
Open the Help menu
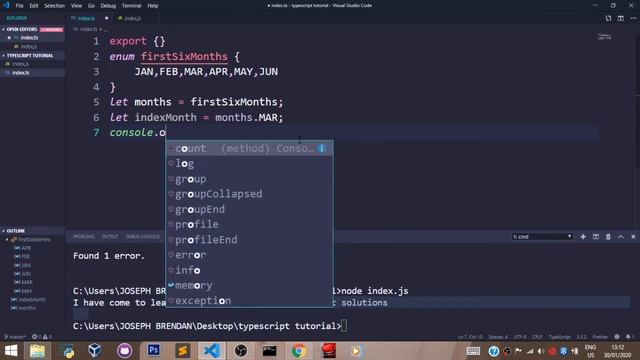click(153, 6)
